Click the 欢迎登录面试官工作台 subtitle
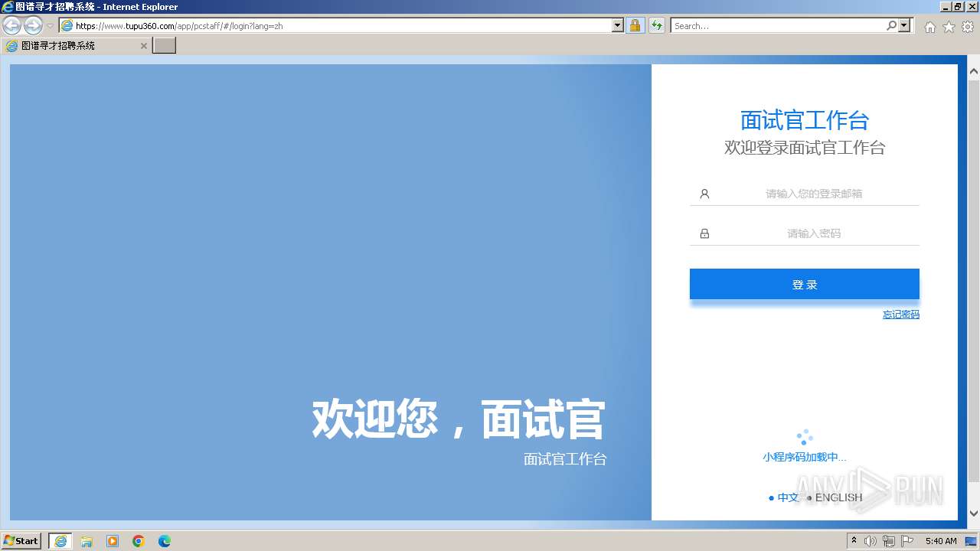Screen dimensions: 980x551 (x=805, y=148)
